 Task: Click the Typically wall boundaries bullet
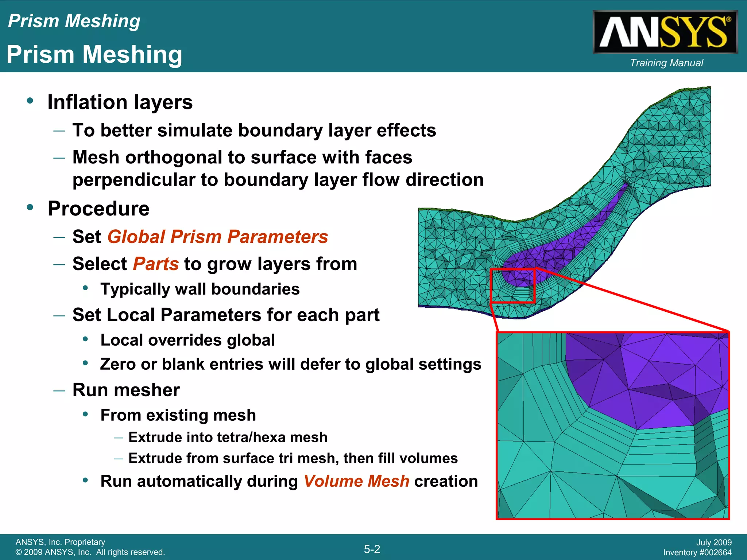pyautogui.click(x=200, y=289)
